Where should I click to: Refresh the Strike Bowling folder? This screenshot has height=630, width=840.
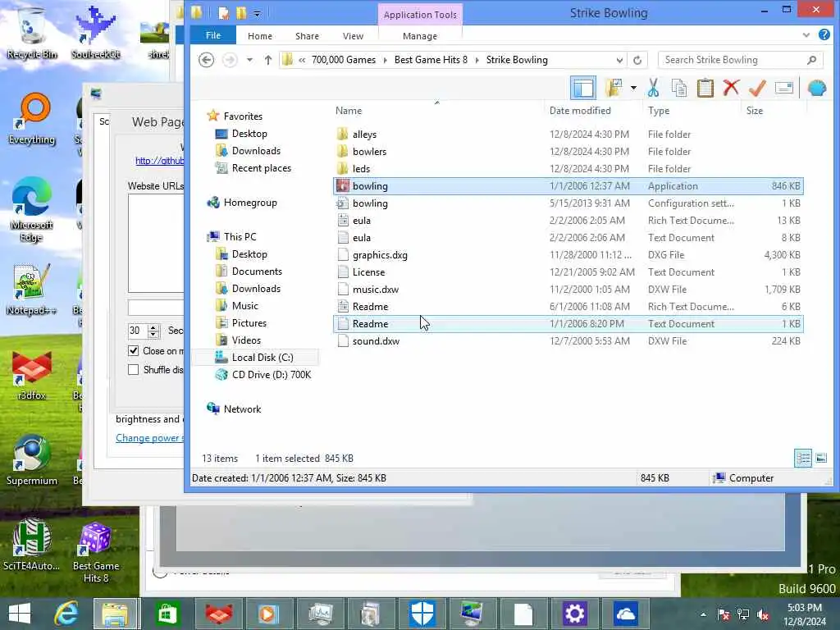pos(637,60)
